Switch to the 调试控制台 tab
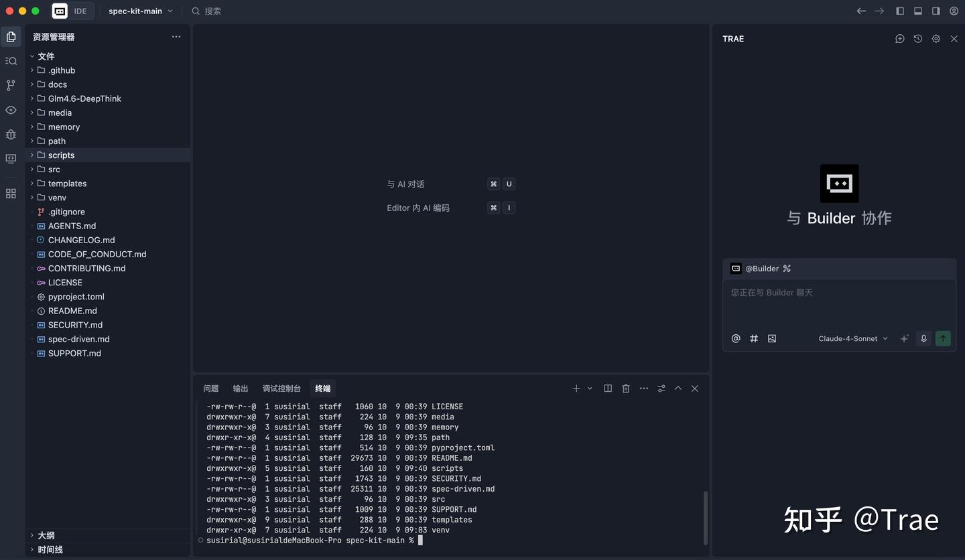The height and width of the screenshot is (560, 965). [x=281, y=388]
